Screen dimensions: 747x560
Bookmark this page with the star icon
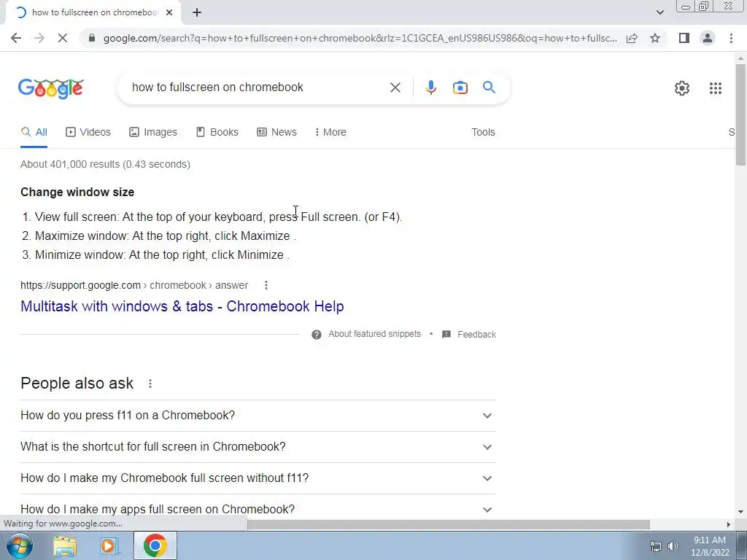[655, 38]
